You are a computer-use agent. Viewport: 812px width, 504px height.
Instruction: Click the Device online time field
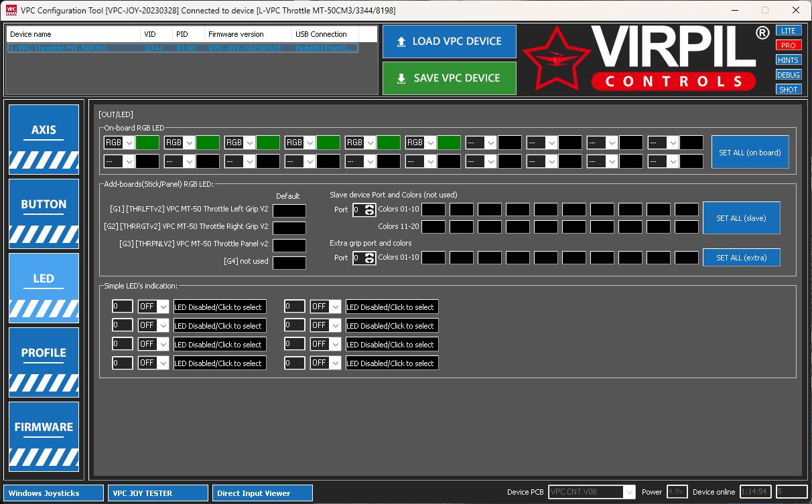tap(756, 492)
